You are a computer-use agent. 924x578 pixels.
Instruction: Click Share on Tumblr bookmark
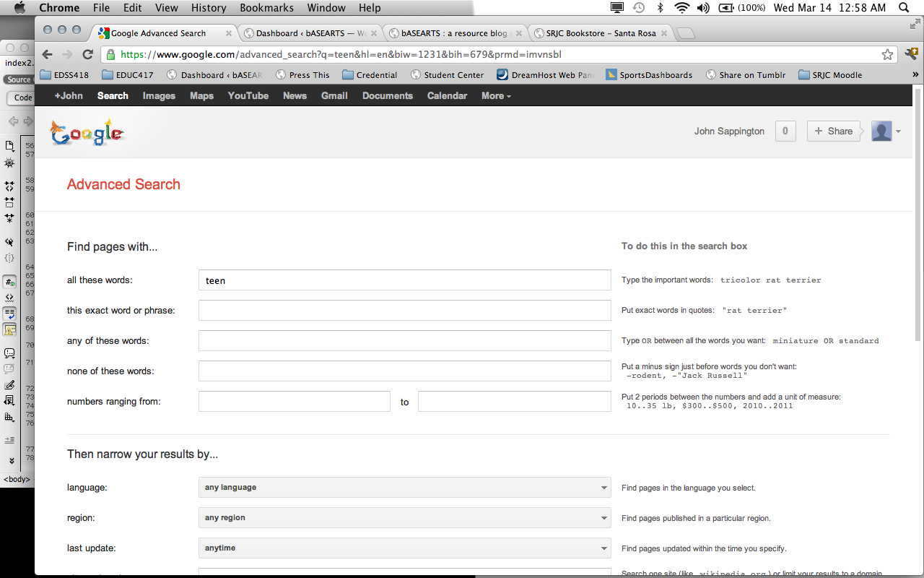pos(746,74)
